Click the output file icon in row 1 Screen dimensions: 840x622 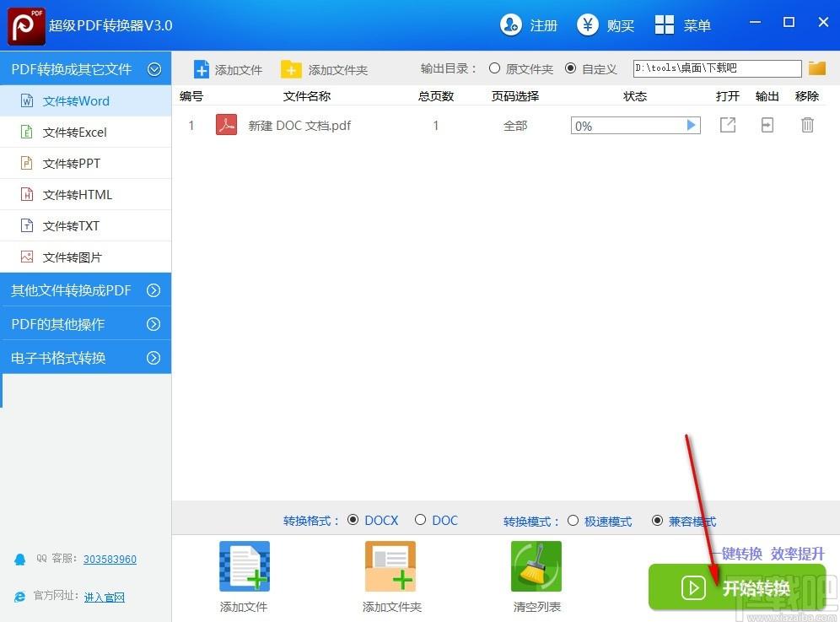click(767, 125)
